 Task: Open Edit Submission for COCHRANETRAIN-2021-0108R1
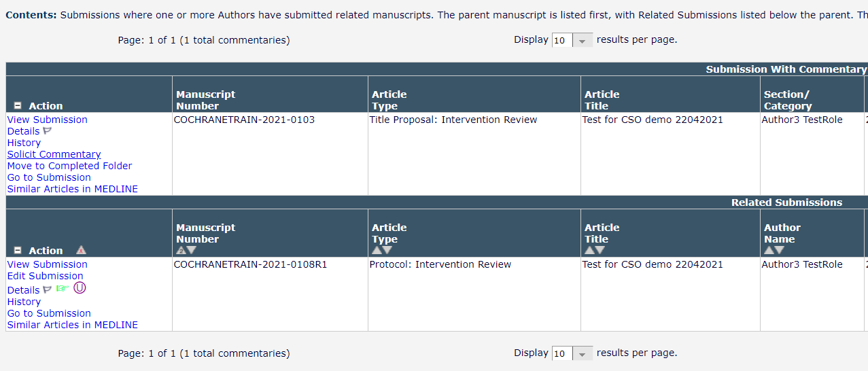tap(45, 276)
